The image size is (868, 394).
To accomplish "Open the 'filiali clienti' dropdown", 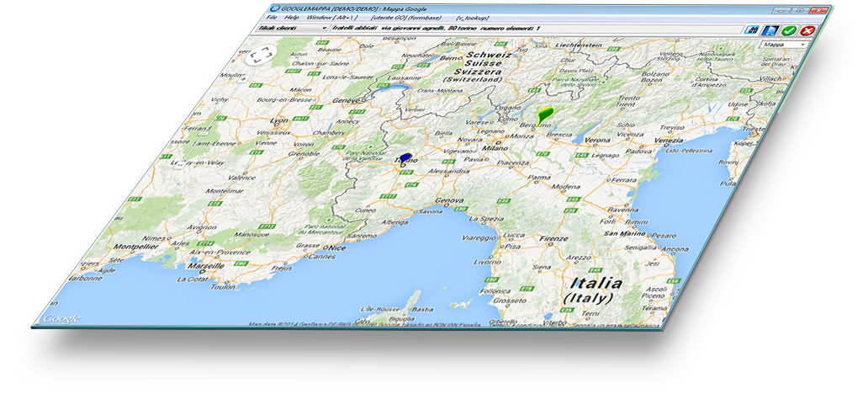I will [293, 28].
